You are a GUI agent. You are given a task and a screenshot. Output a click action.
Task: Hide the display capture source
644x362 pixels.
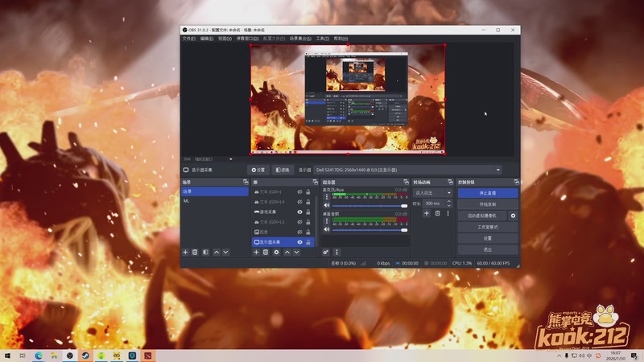pyautogui.click(x=299, y=242)
